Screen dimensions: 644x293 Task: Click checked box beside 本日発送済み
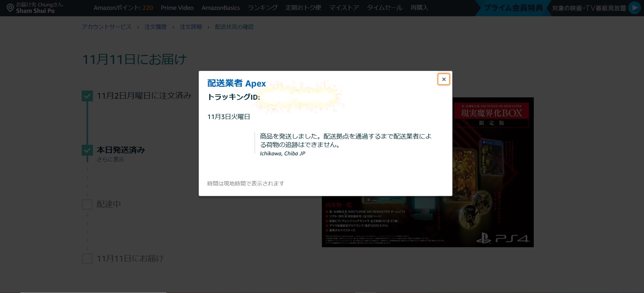pos(87,150)
